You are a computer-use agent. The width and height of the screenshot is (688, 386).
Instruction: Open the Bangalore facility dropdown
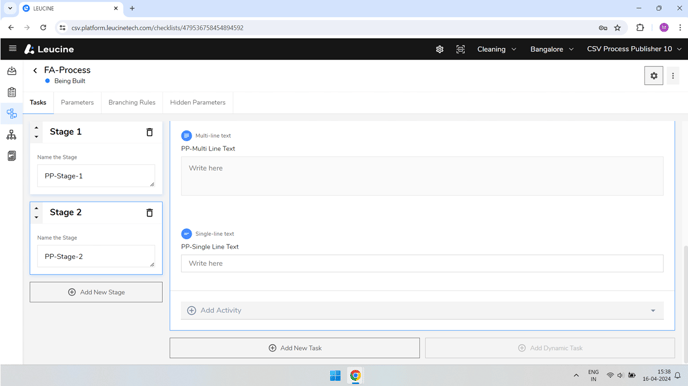552,49
